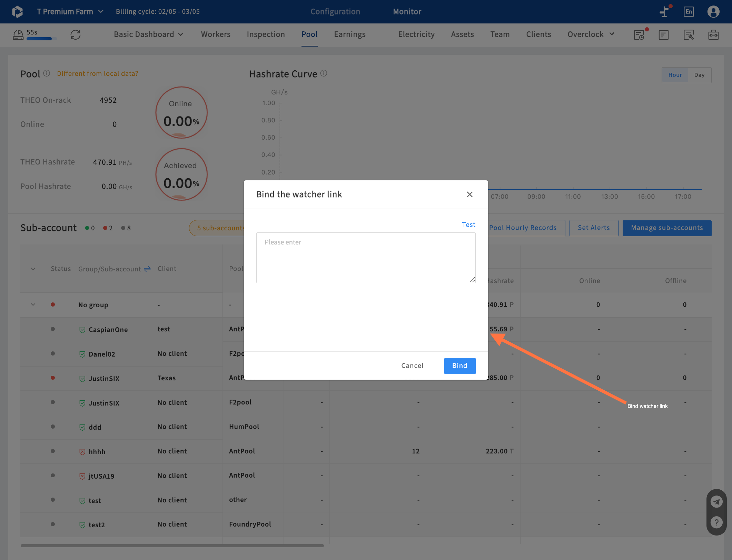Click 'Different from local data?' link
732x560 pixels.
[x=97, y=73]
